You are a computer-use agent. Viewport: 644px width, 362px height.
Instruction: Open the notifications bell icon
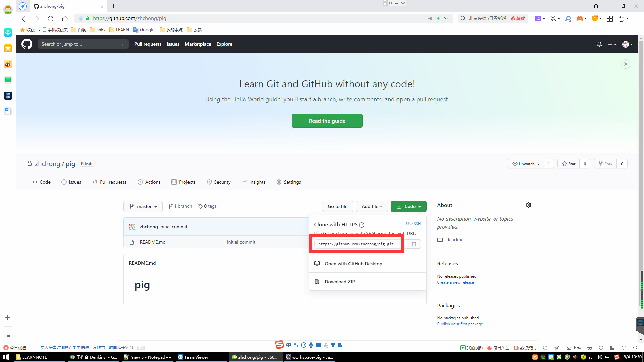tap(599, 44)
